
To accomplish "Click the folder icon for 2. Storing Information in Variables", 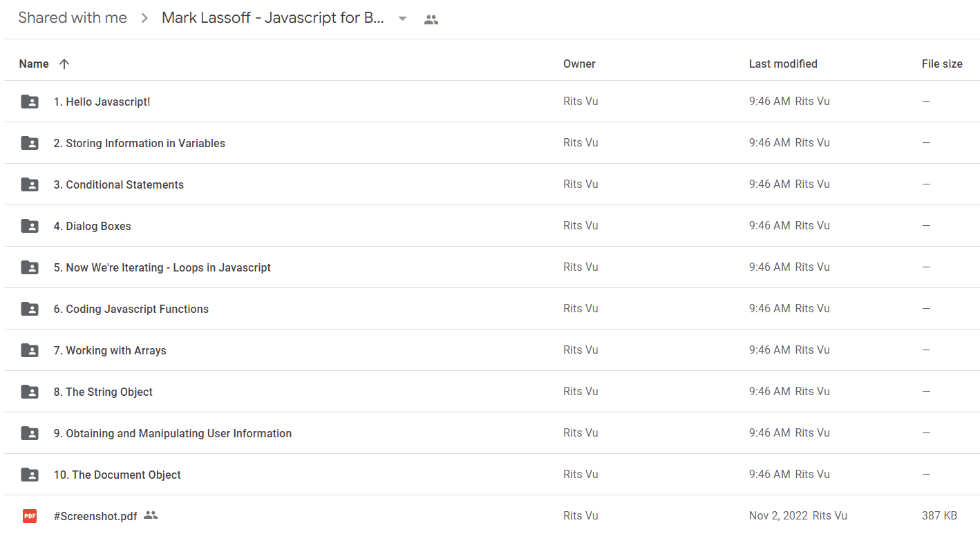I will tap(30, 143).
